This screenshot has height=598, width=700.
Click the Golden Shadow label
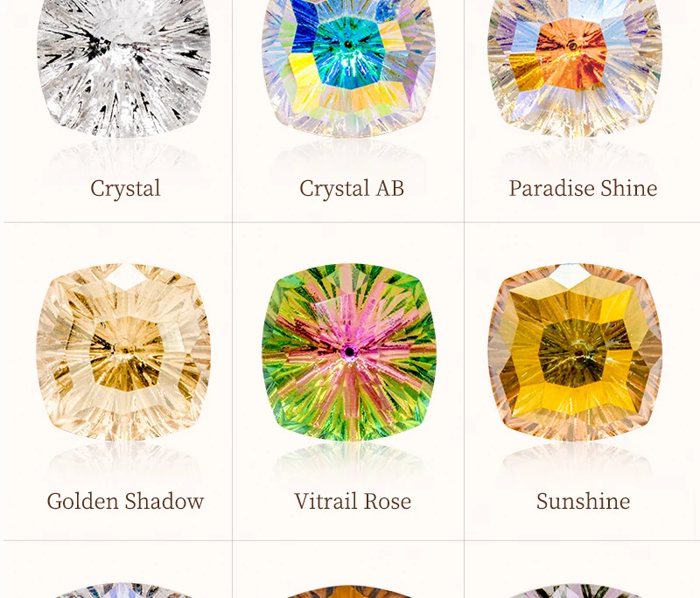pos(125,501)
